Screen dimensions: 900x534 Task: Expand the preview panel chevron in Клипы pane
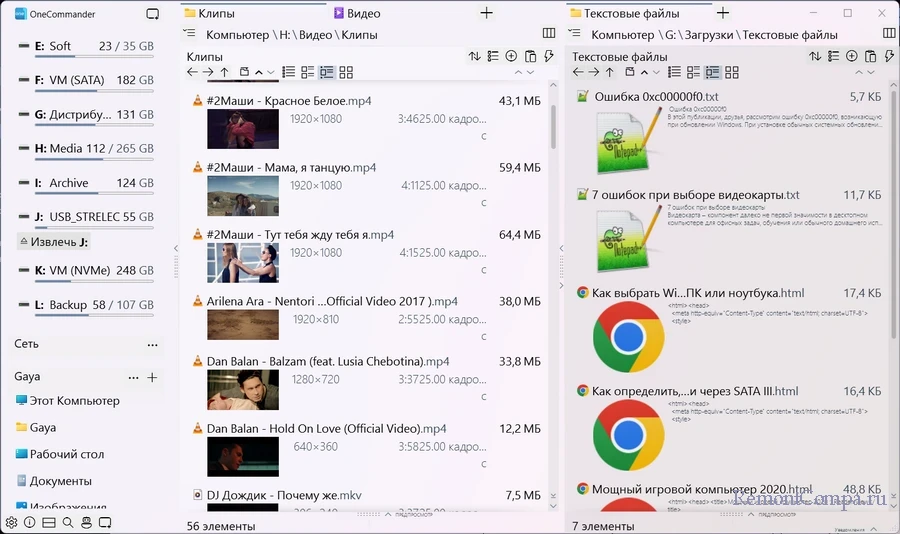click(388, 515)
